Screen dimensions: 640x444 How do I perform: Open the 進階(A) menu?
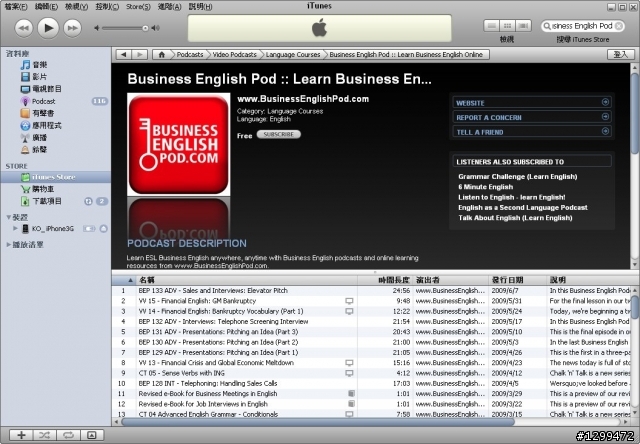[x=169, y=7]
